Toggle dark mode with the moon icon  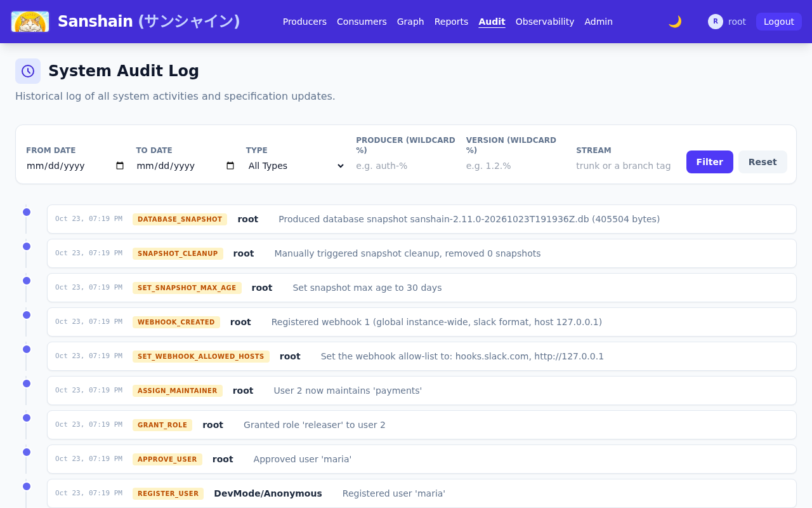[675, 22]
